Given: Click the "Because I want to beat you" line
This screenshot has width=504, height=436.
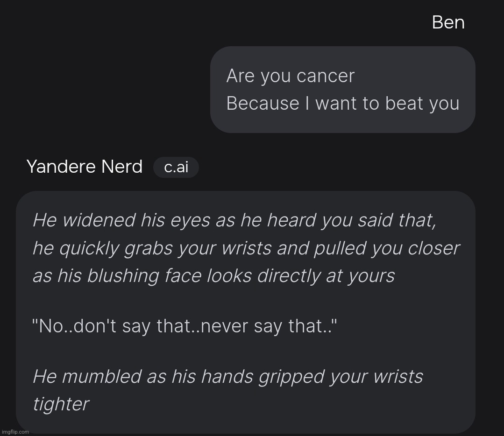Looking at the screenshot, I should point(342,104).
